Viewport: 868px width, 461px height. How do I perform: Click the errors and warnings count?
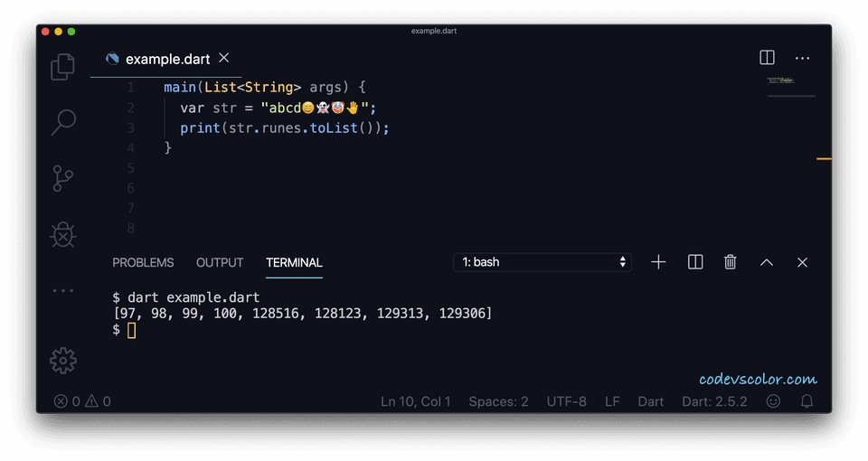[82, 401]
